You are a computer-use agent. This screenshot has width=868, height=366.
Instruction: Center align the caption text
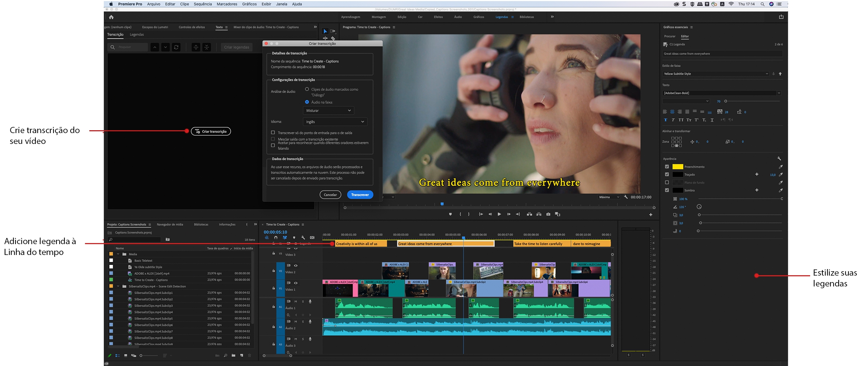point(672,112)
